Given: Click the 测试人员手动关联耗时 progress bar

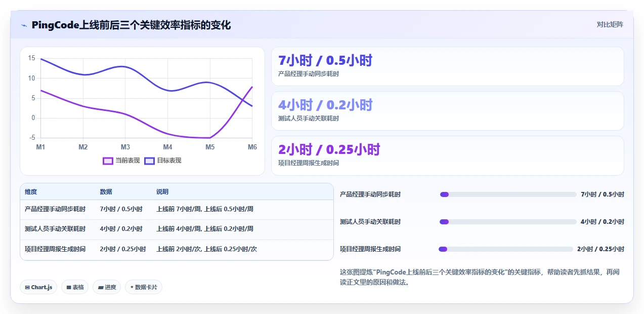Looking at the screenshot, I should click(508, 222).
